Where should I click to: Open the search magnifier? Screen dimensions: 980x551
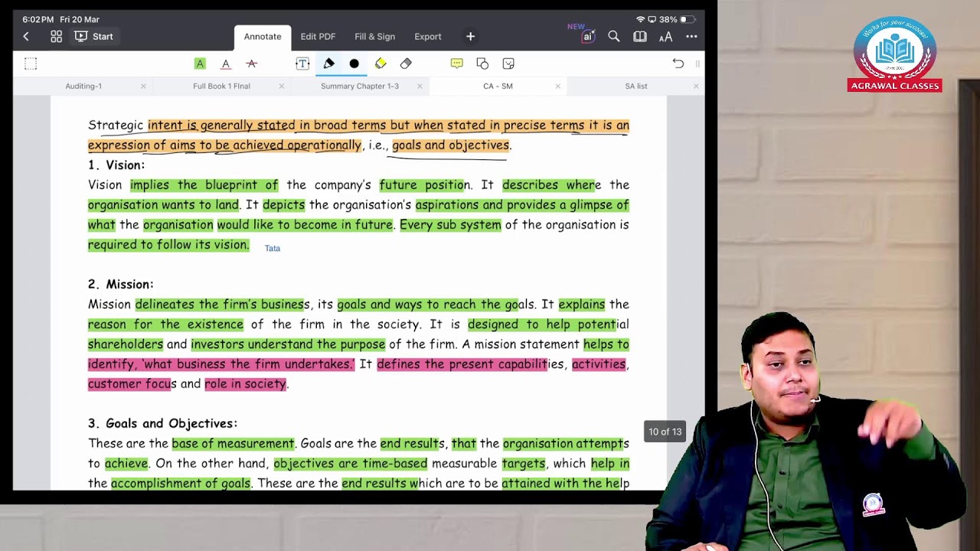[613, 37]
